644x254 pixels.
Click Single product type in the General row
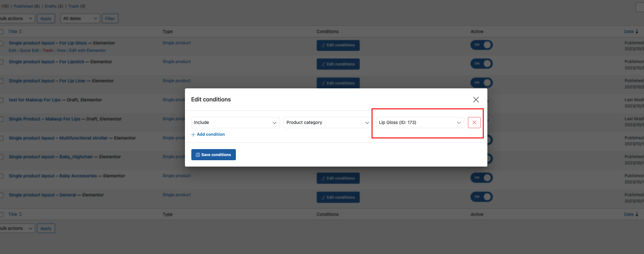pyautogui.click(x=177, y=195)
